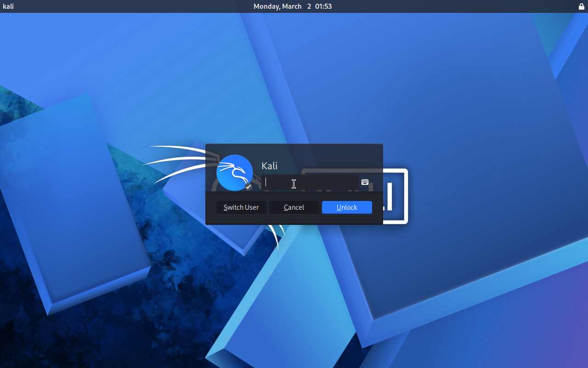Place cursor at start of password box
Viewport: 588px width, 368px height.
[x=266, y=183]
